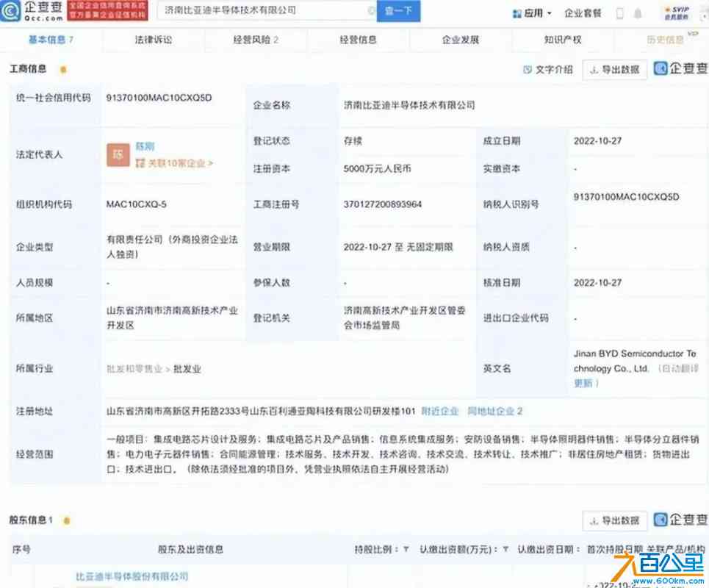
Task: Open the 经营风险 tab
Action: 256,40
